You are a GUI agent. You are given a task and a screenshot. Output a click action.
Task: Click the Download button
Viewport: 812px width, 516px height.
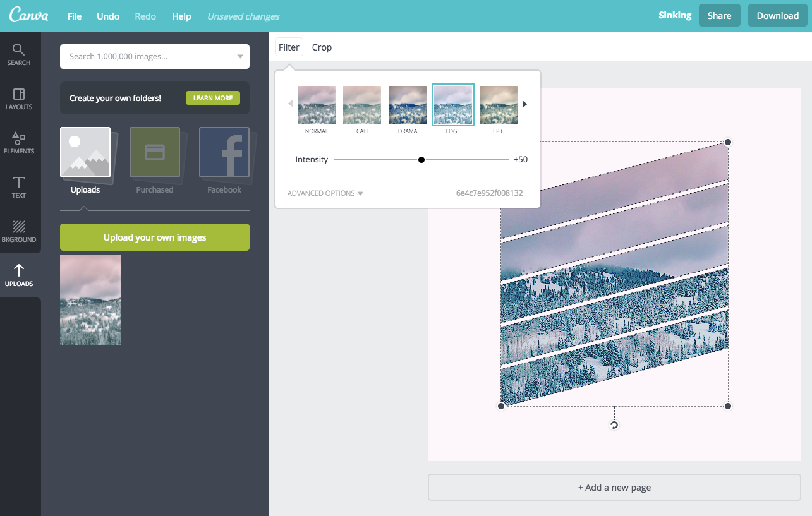(777, 15)
